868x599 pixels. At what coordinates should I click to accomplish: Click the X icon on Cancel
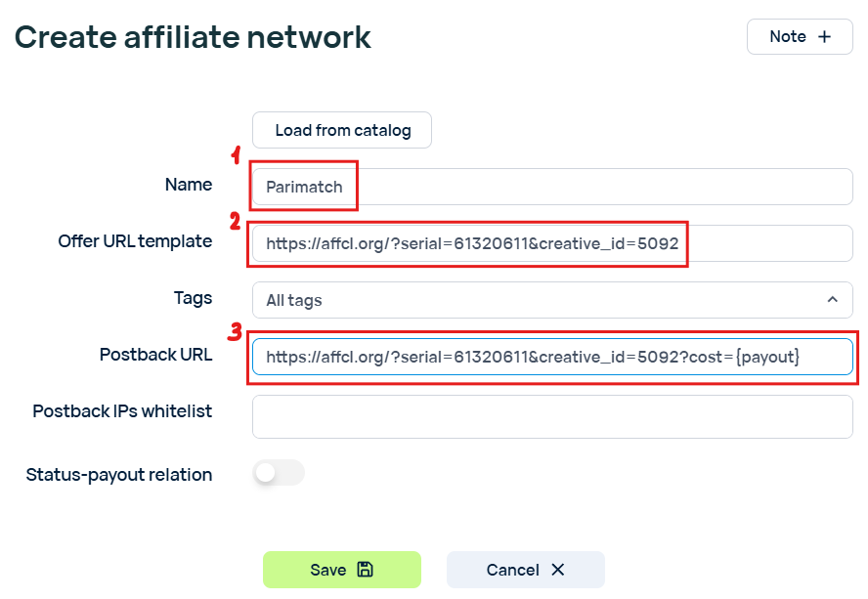pyautogui.click(x=558, y=569)
